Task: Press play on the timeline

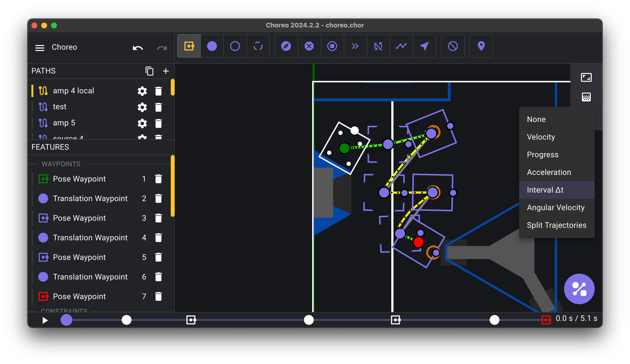Action: pyautogui.click(x=45, y=320)
